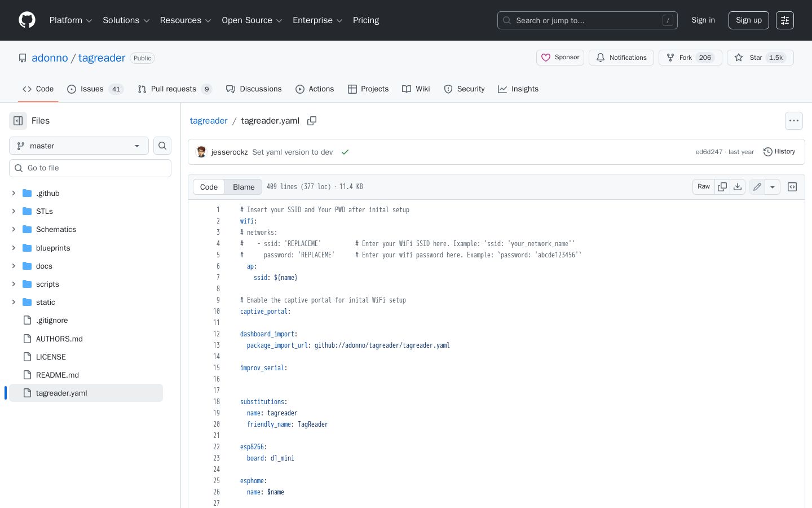Image resolution: width=812 pixels, height=508 pixels.
Task: Open the Code tab
Action: pyautogui.click(x=38, y=89)
